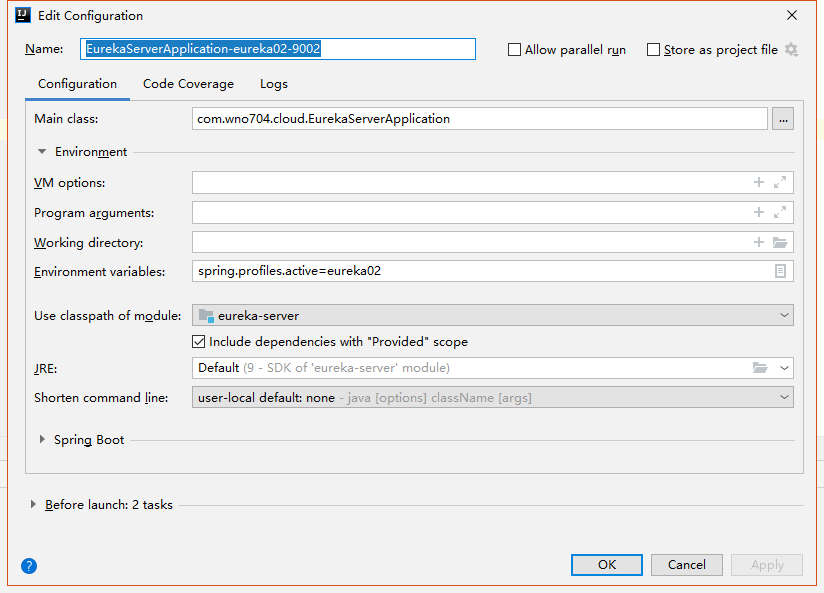Screen dimensions: 824x593
Task: Click the OK button
Action: [x=606, y=565]
